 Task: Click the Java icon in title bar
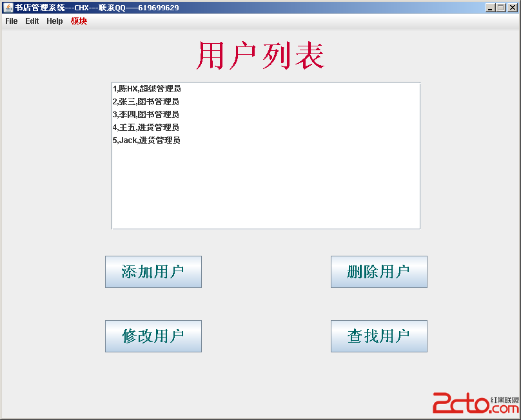8,7
